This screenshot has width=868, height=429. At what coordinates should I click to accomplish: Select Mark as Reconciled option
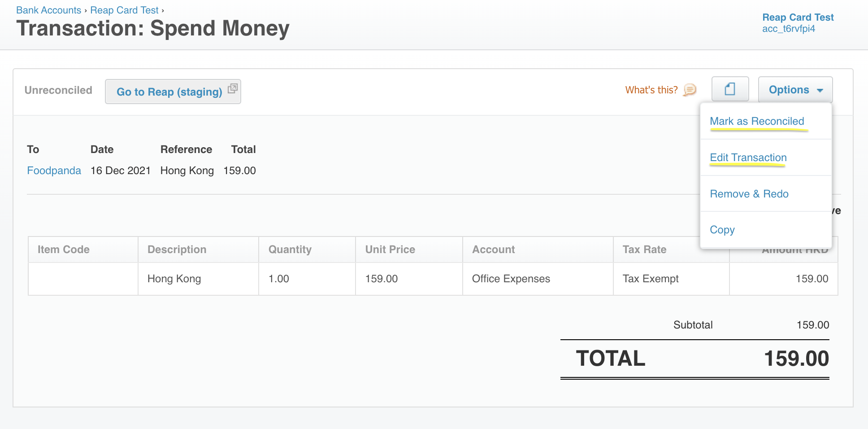[x=757, y=121]
